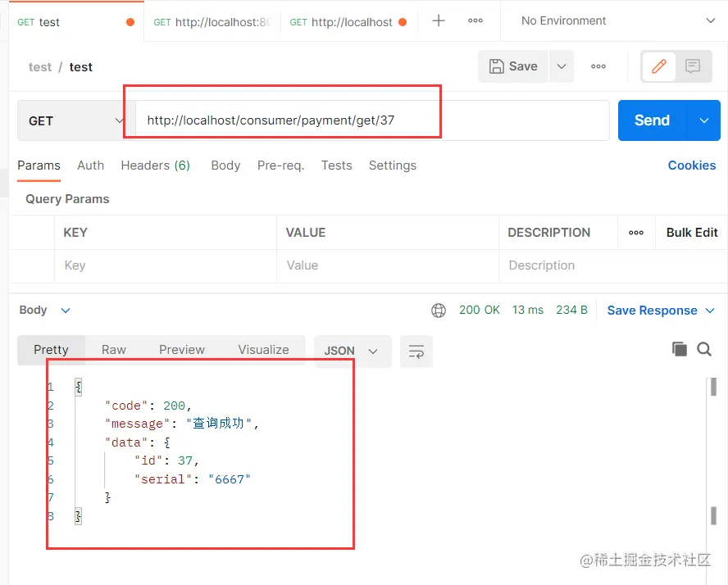Select the Visualize response view

click(263, 350)
